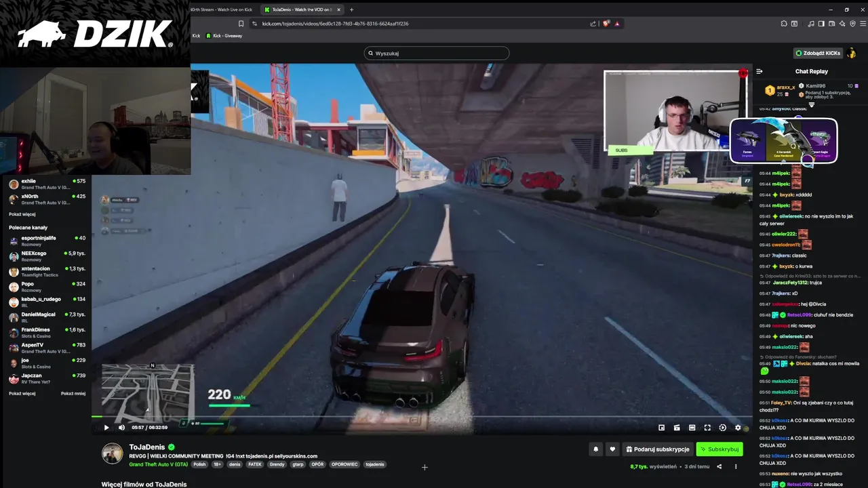Open the browser hamburger menu
This screenshot has width=868, height=488.
click(863, 24)
